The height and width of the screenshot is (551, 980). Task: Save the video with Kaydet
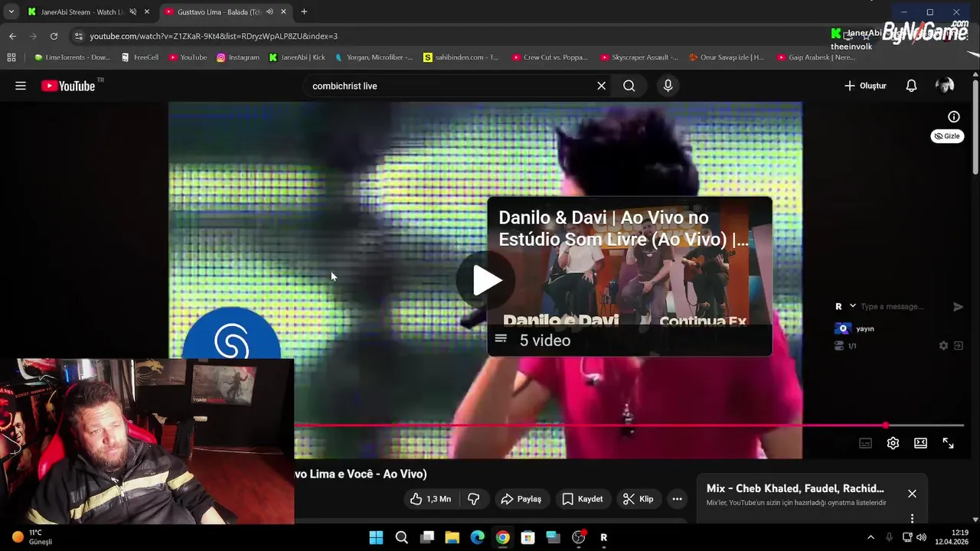[583, 499]
